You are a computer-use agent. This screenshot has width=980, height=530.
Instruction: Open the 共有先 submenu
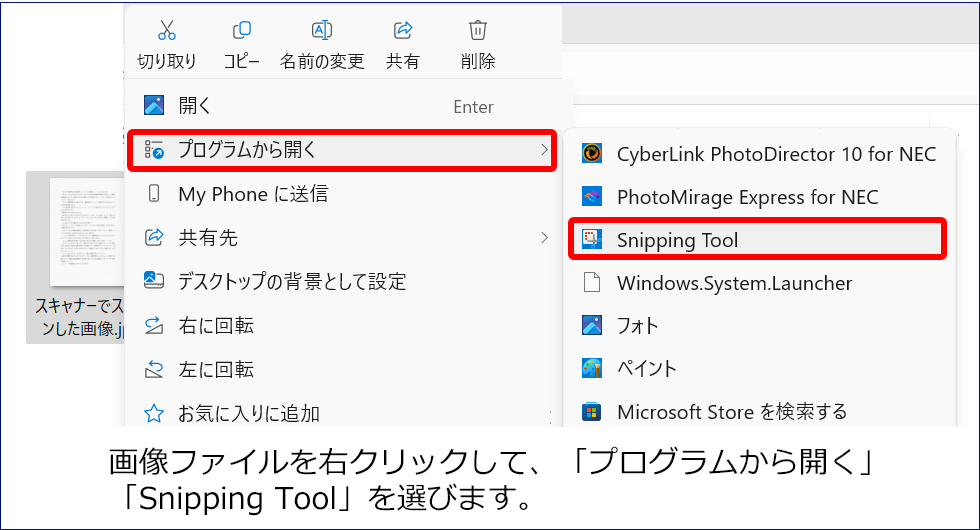pos(342,238)
